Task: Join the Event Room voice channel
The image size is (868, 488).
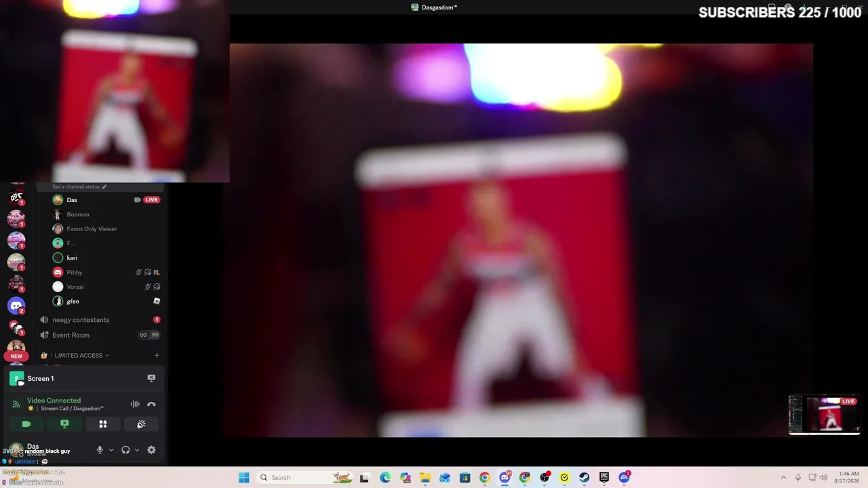Action: 100,335
